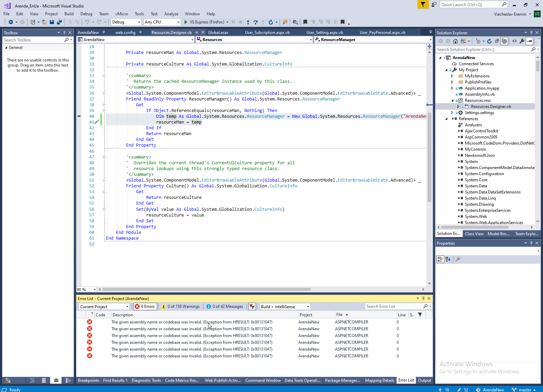Refresh the Solution Explorer tree
Viewport: 543px width, 392px height.
coord(489,41)
